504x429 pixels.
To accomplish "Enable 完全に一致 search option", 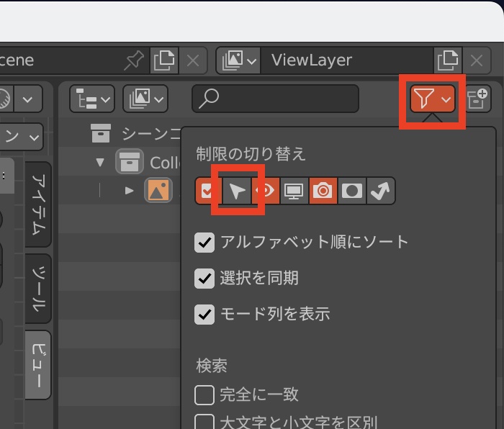I will point(205,394).
